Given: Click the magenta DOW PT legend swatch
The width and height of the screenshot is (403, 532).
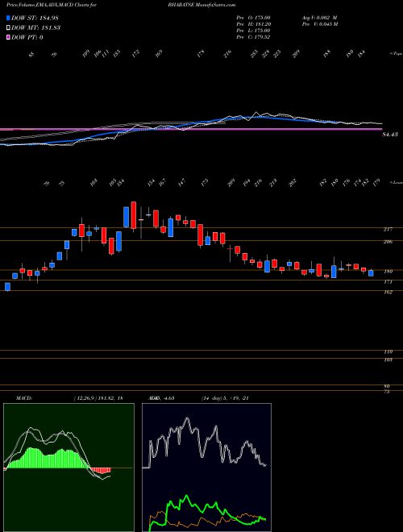Looking at the screenshot, I should point(9,37).
